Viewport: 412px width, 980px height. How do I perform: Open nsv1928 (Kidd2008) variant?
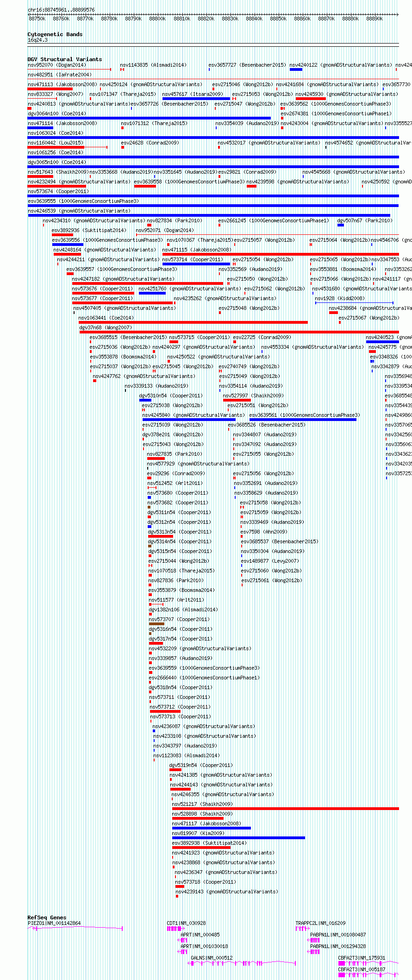pyautogui.click(x=340, y=298)
